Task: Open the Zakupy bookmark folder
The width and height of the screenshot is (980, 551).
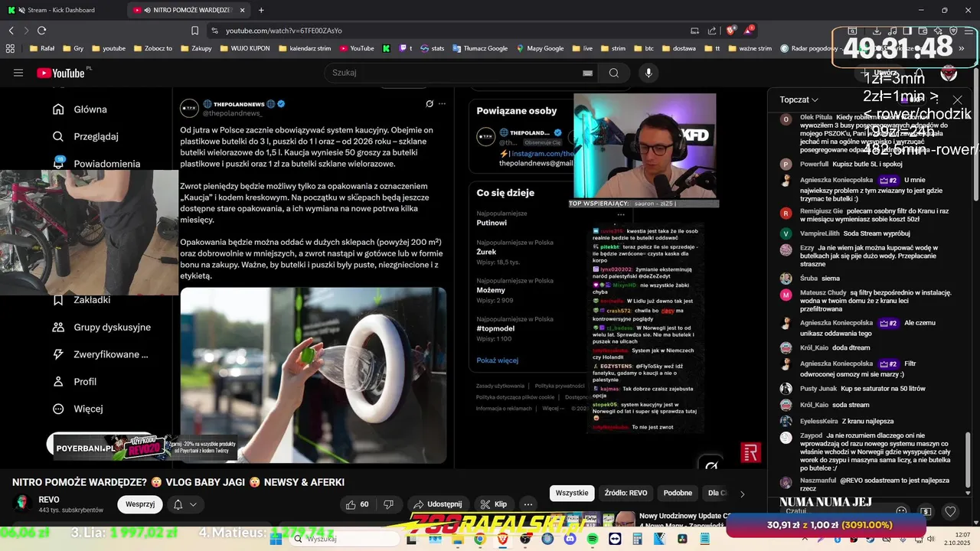Action: 196,48
